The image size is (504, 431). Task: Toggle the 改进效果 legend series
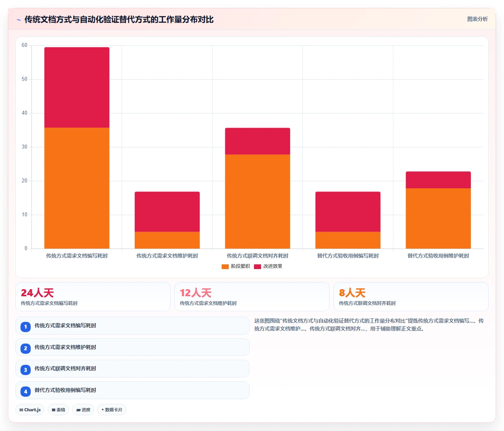pyautogui.click(x=268, y=266)
